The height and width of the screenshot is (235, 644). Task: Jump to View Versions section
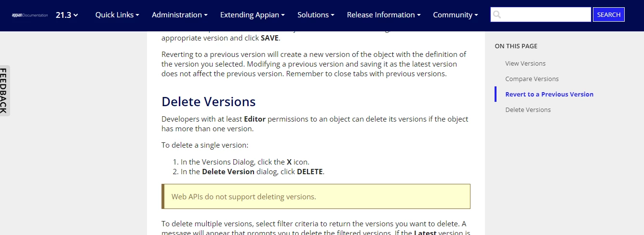pyautogui.click(x=525, y=63)
